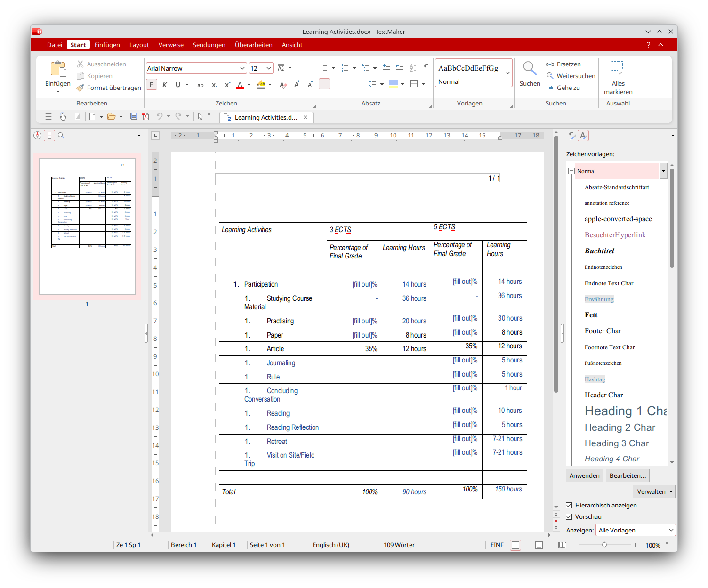Click Ersetzen in the ribbon
The image size is (708, 588).
pyautogui.click(x=563, y=64)
